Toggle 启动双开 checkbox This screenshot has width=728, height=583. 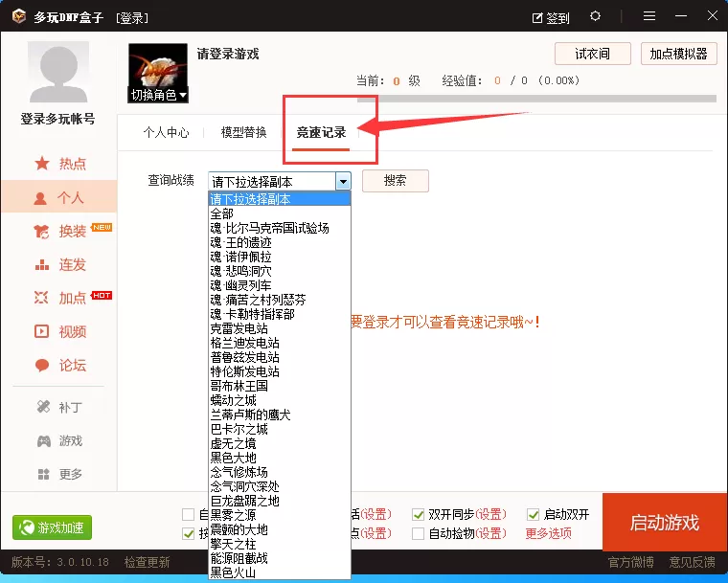coord(533,515)
